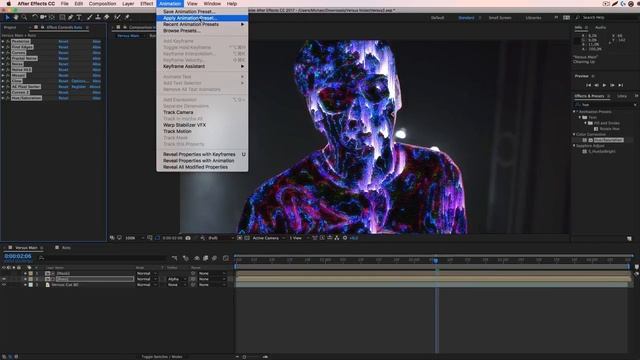
Task: Select the Hand tool
Action: click(x=16, y=17)
